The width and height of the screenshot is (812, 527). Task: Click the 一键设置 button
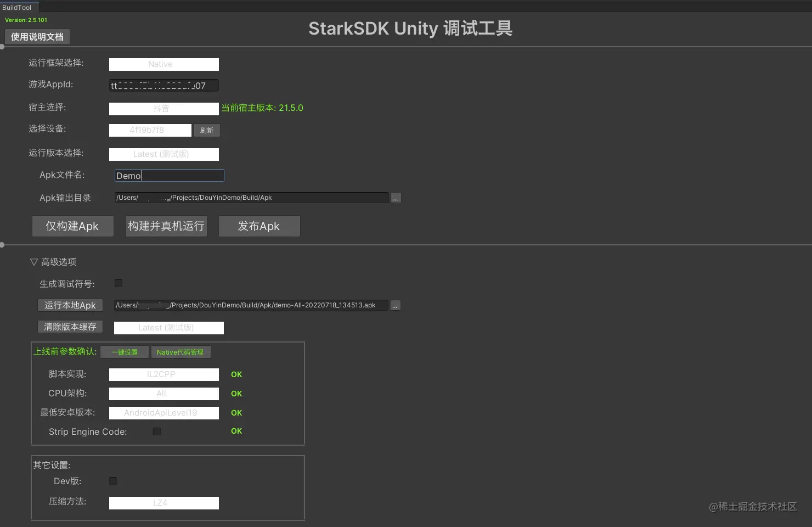(125, 352)
